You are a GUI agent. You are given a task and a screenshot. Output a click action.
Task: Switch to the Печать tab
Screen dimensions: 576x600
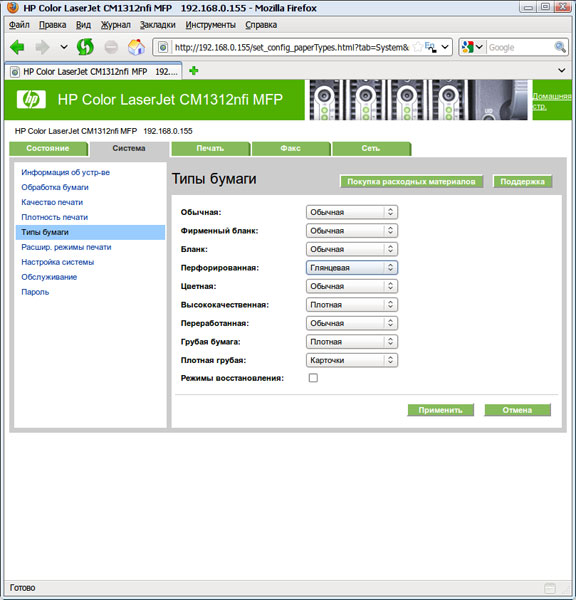coord(210,148)
